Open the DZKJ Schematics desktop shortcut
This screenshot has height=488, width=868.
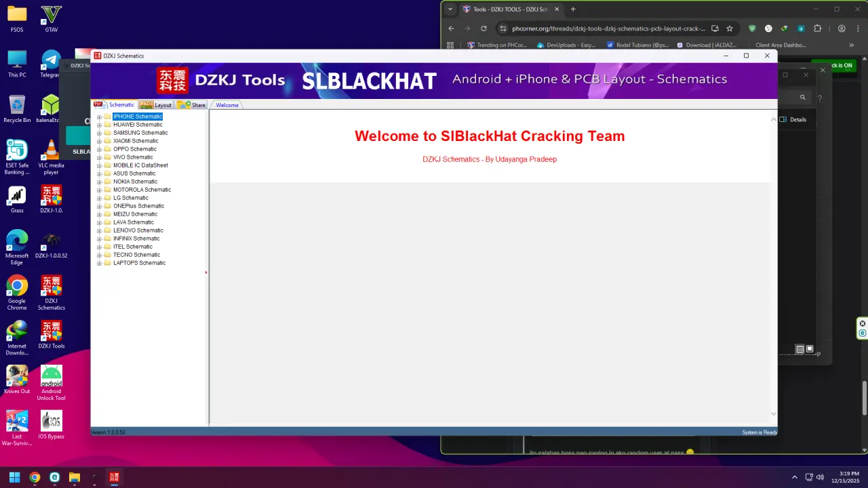52,293
